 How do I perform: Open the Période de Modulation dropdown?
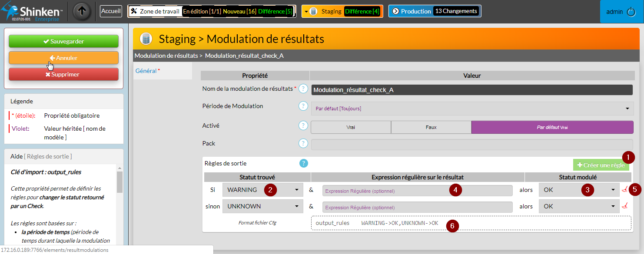click(x=472, y=108)
